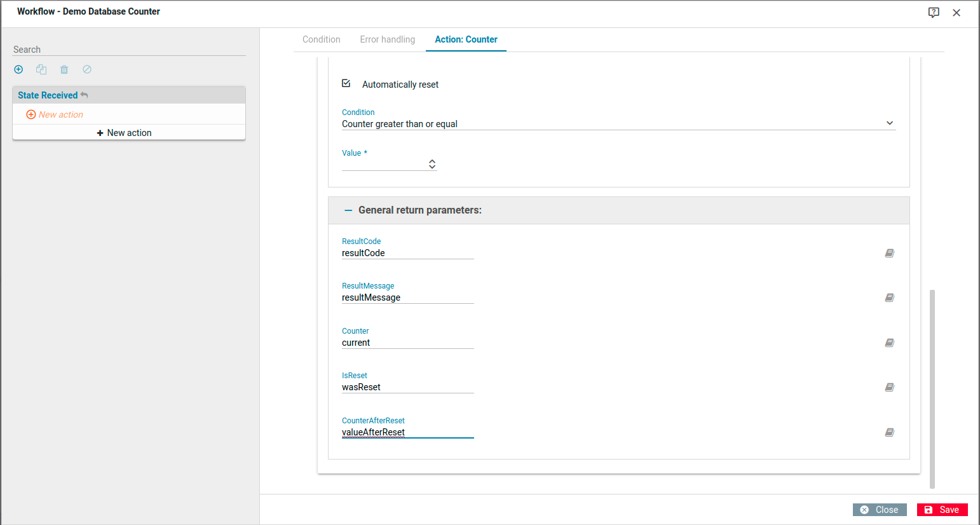Click the Value field stepper arrows

(432, 164)
